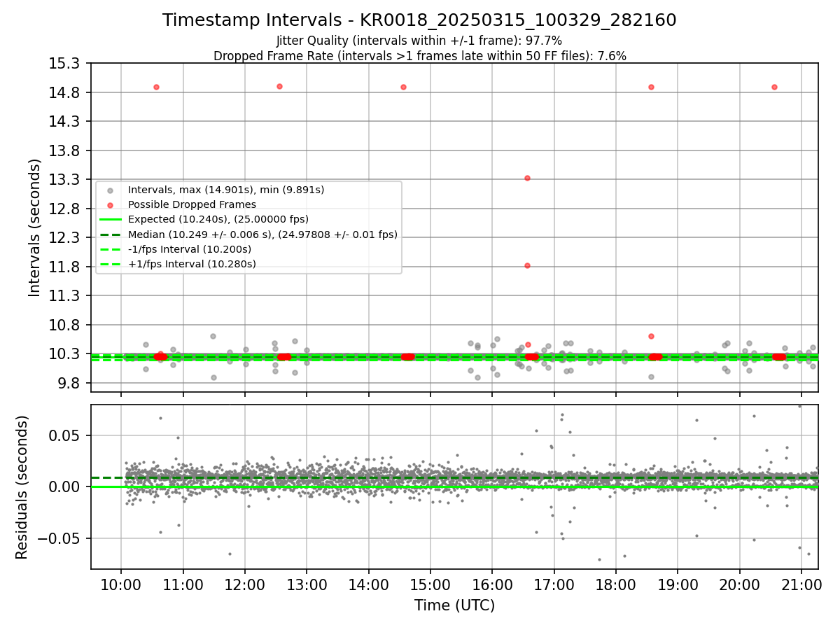The height and width of the screenshot is (630, 840).
Task: Click legend entry '-1/fps Interval (10.200s)'
Action: click(189, 249)
